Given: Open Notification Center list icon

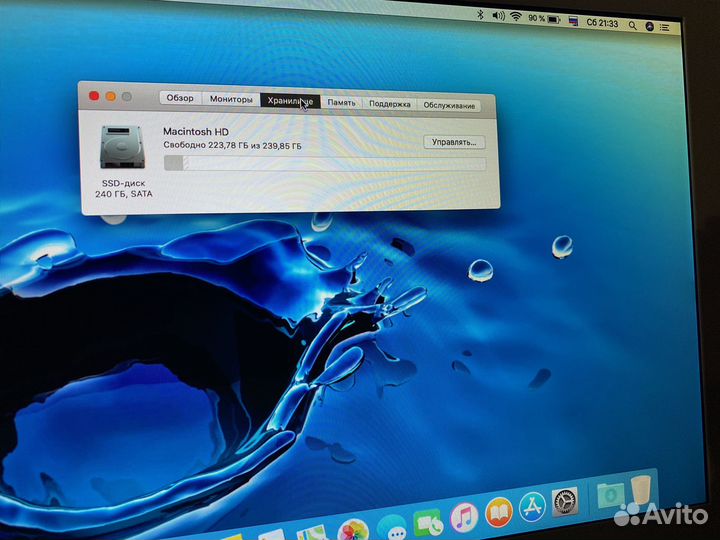Looking at the screenshot, I should click(664, 28).
